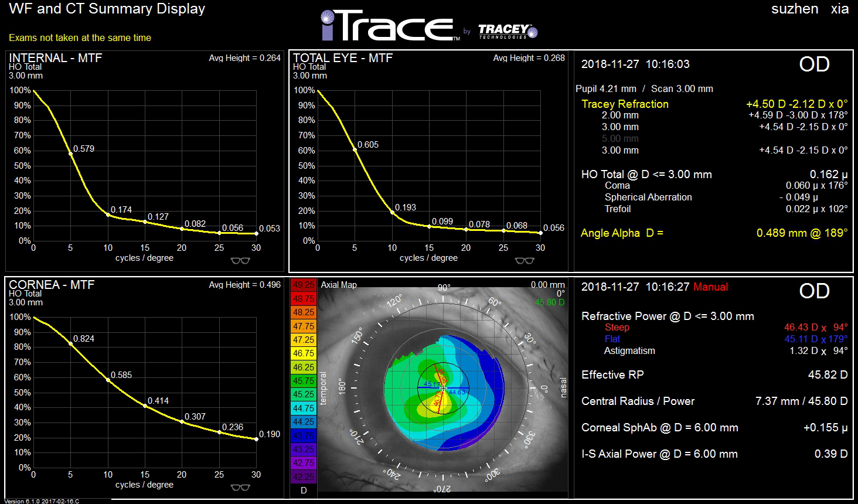The width and height of the screenshot is (858, 504).
Task: Click HO Total @ D <= 3.00 mm label
Action: (x=646, y=174)
